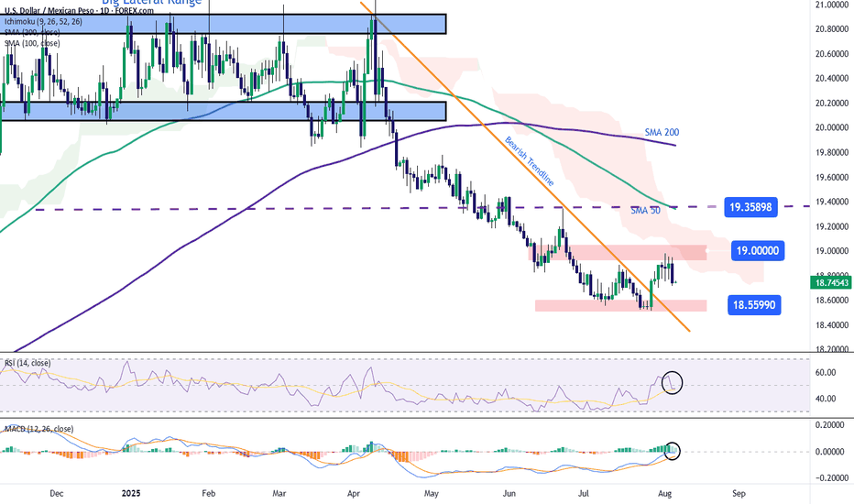Viewport: 854px width, 504px height.
Task: Select the Bearish Trendline text annotation
Action: 529,161
